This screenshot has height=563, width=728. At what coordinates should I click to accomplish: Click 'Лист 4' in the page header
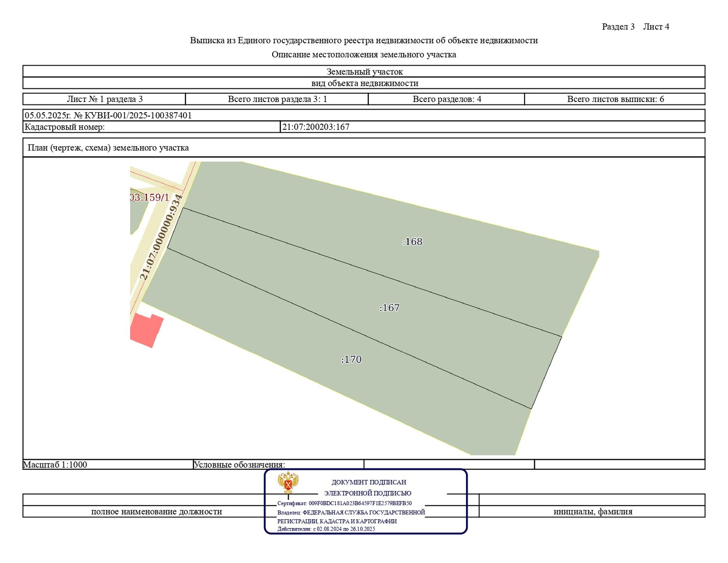[656, 27]
